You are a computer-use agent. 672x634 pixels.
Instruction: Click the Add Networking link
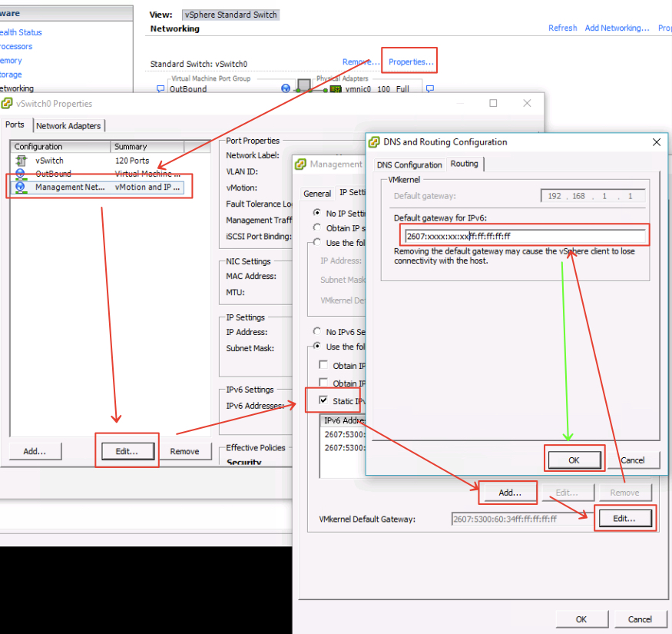617,28
